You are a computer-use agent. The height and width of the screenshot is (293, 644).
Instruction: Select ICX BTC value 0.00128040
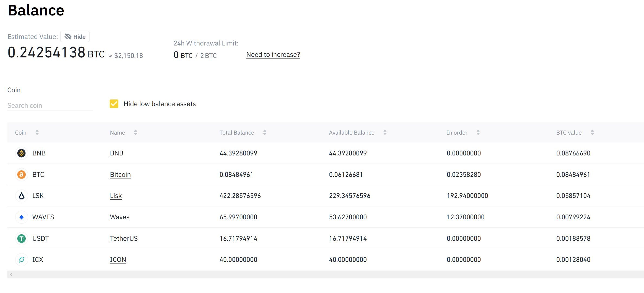[573, 260]
